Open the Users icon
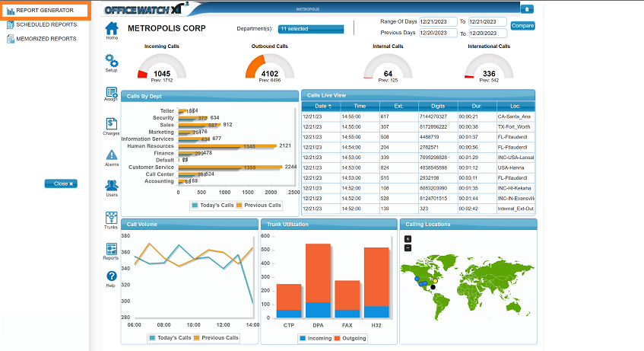 click(x=111, y=185)
